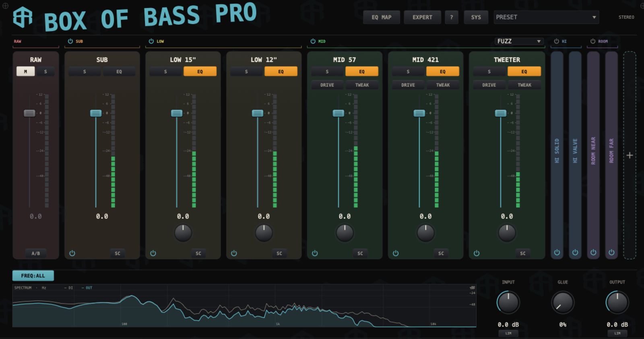This screenshot has height=339, width=644.
Task: Open MID 57 TWEAK tab
Action: click(362, 85)
